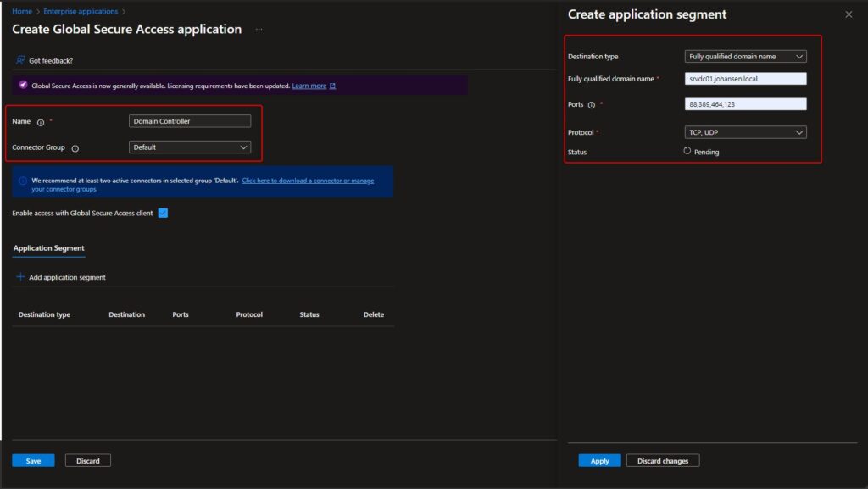Click the Save button
The width and height of the screenshot is (868, 489).
33,460
